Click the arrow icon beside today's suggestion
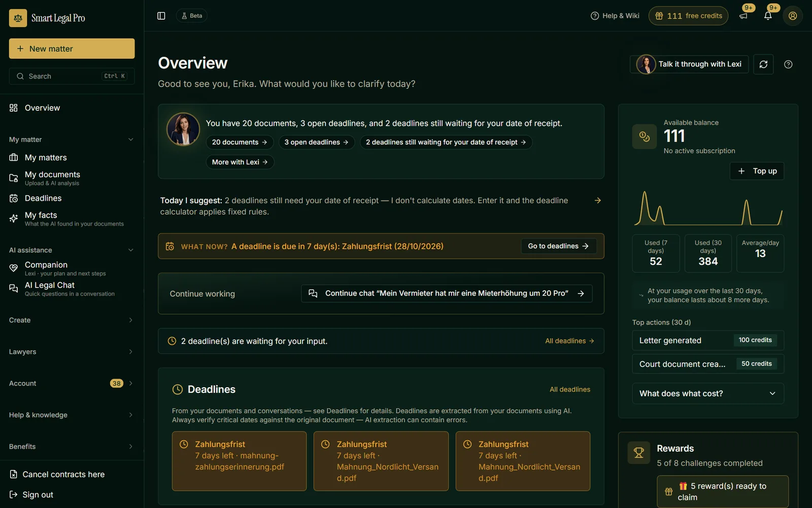812x508 pixels. (598, 201)
